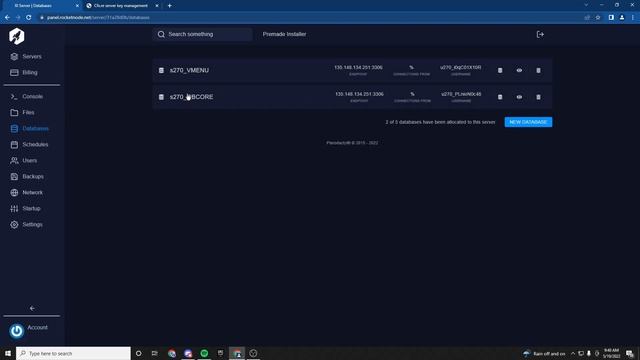Image resolution: width=640 pixels, height=360 pixels.
Task: Open Task View on taskbar
Action: (x=155, y=353)
